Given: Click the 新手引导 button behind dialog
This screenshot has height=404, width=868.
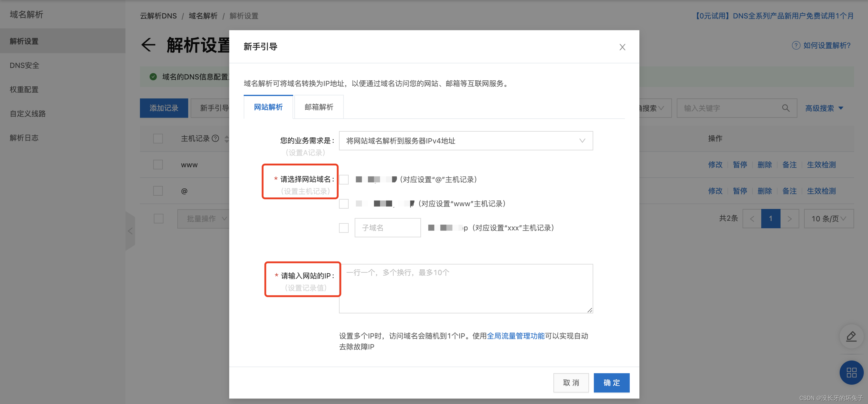Looking at the screenshot, I should [211, 108].
